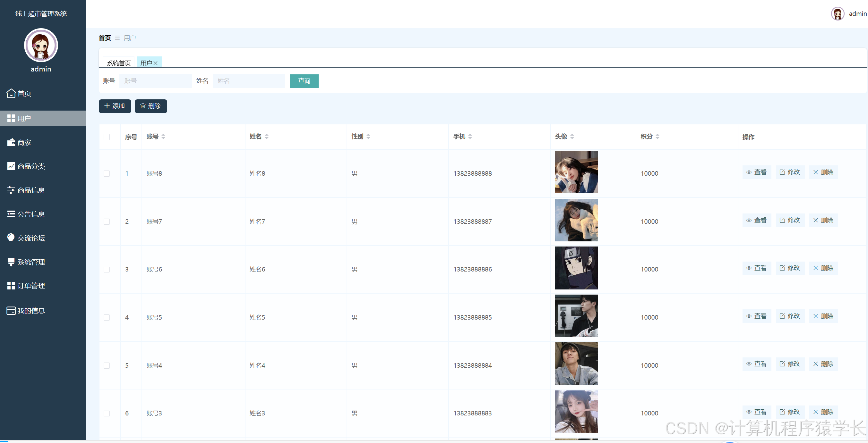Click the 订单管理 grid icon
The width and height of the screenshot is (868, 443).
tap(11, 286)
